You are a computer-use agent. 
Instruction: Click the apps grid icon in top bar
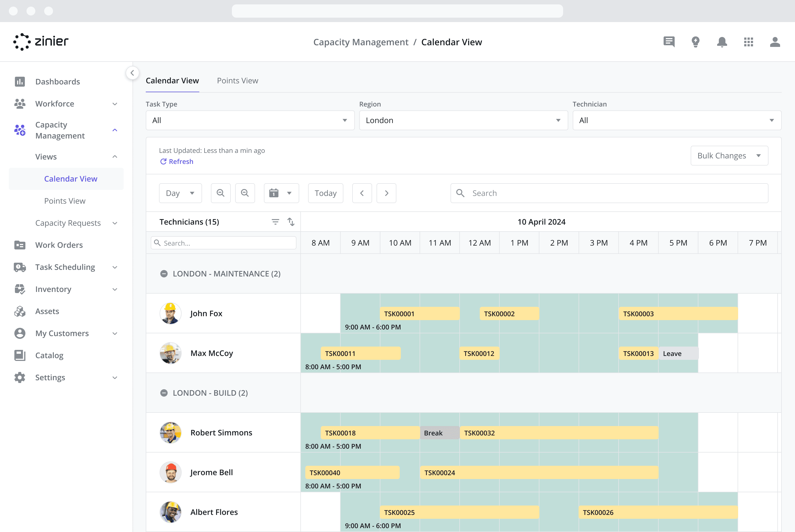point(749,42)
